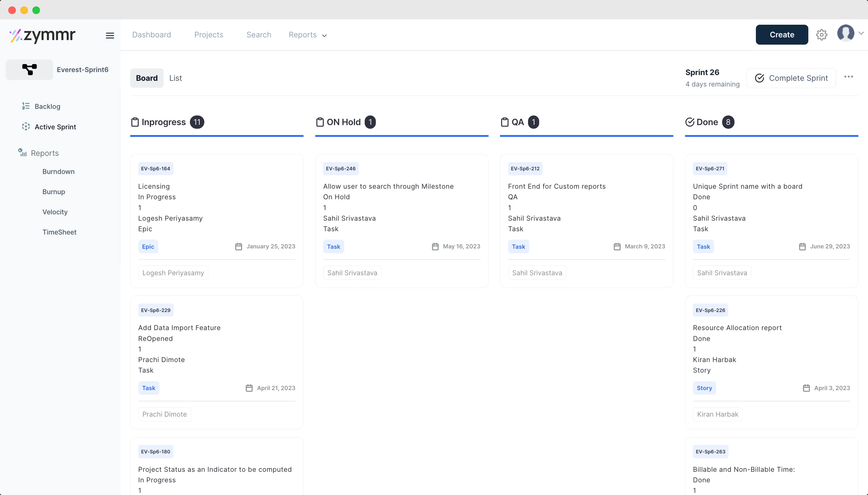Expand the profile dropdown chevron
The height and width of the screenshot is (495, 868).
[861, 33]
